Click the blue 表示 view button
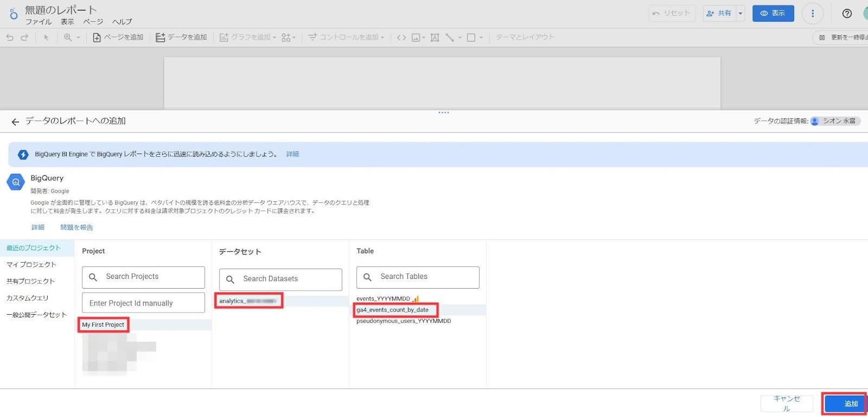Viewport: 868px width, 420px height. (773, 13)
